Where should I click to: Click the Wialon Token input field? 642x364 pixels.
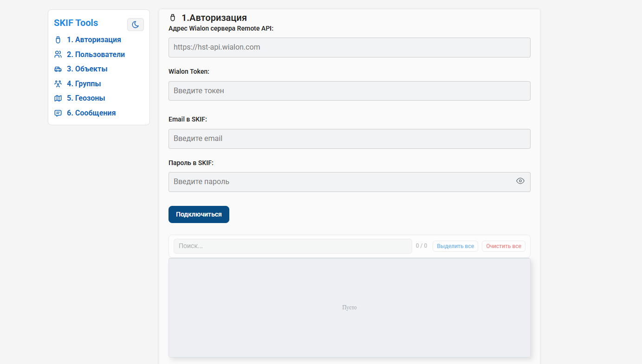[350, 91]
